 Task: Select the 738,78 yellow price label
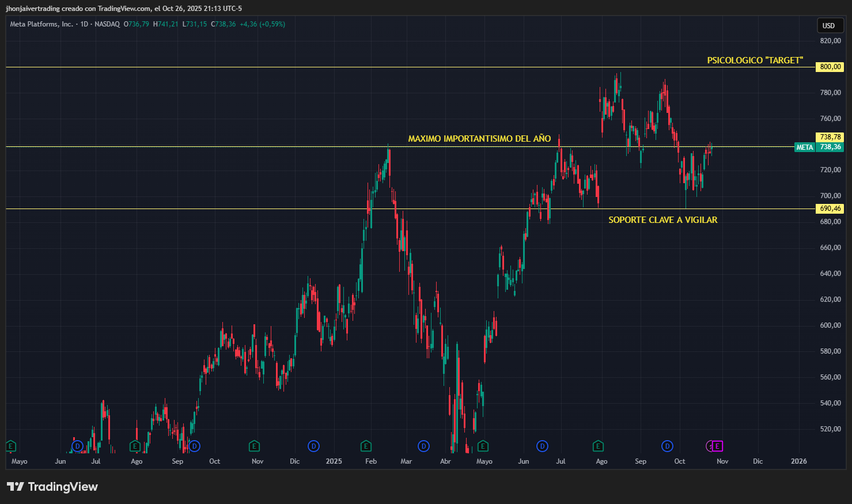(830, 137)
